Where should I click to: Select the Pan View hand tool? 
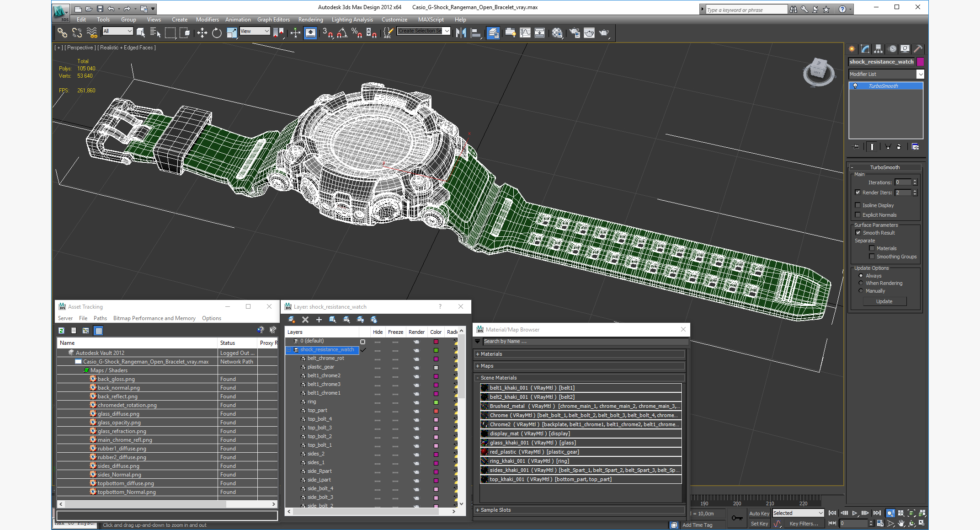pyautogui.click(x=901, y=524)
